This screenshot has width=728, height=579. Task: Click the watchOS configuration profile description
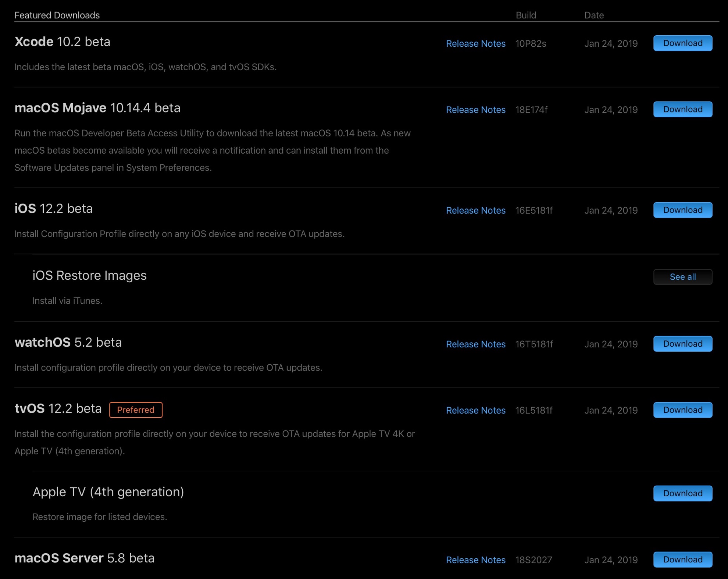(168, 368)
